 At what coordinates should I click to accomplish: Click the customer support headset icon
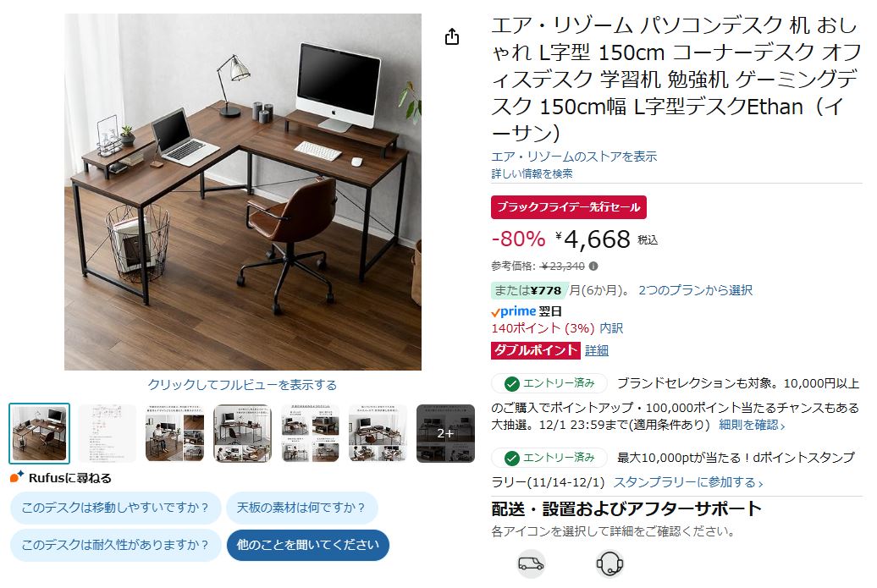click(609, 563)
